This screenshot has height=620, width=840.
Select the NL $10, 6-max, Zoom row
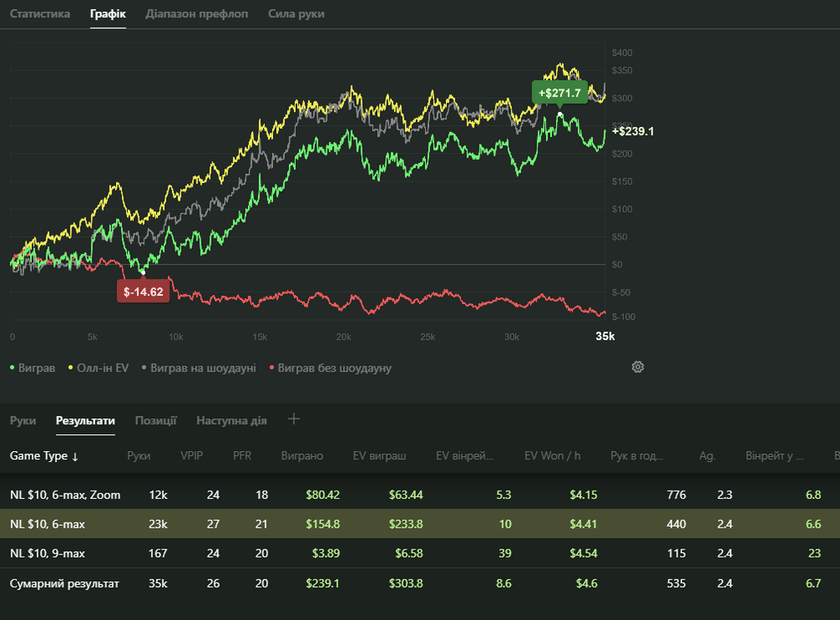(65, 495)
